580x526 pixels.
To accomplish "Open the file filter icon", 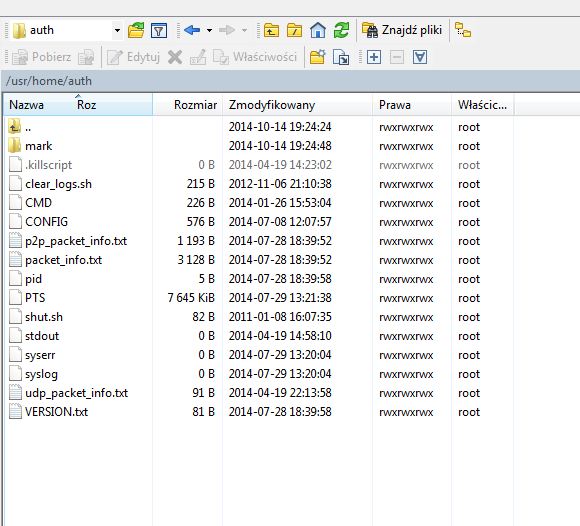I will pyautogui.click(x=159, y=30).
